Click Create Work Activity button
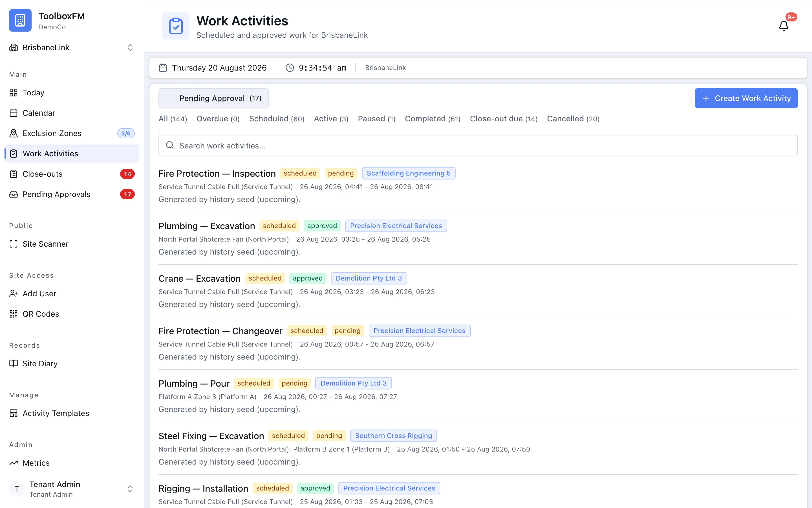This screenshot has width=812, height=508. pyautogui.click(x=746, y=98)
